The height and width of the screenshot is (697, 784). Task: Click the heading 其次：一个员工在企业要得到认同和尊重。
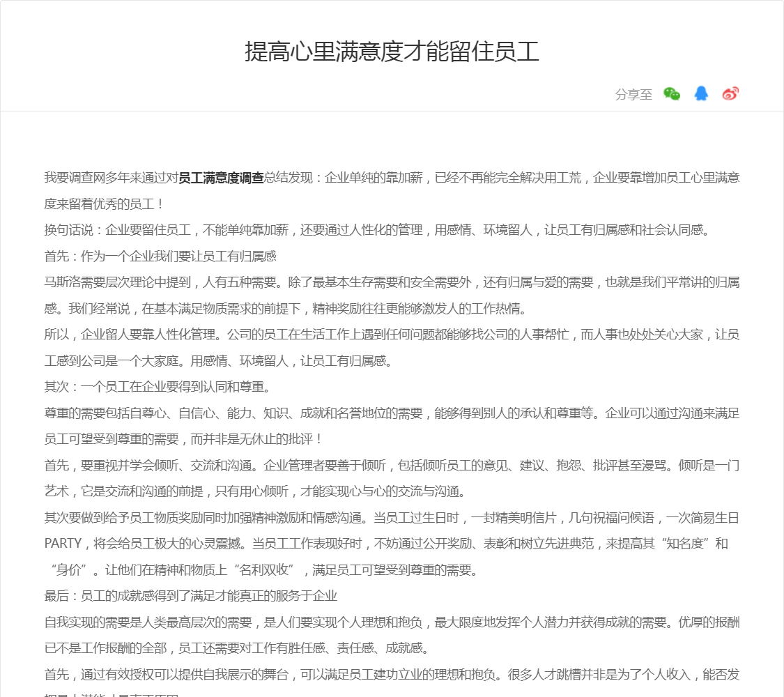point(159,387)
